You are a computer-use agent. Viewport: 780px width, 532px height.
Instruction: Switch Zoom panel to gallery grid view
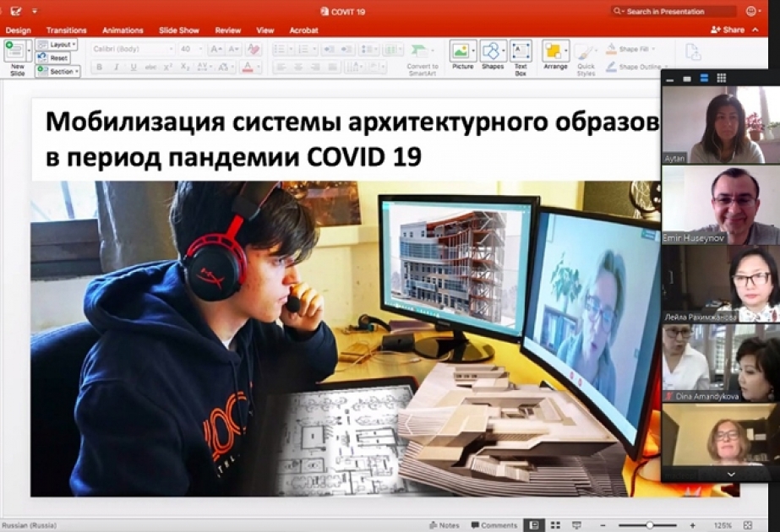tap(722, 78)
